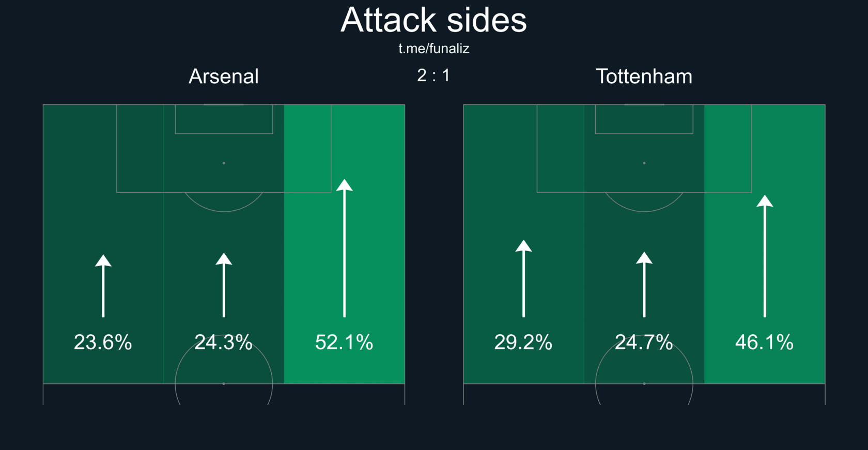Click the Arsenal right-side attack arrow
Image resolution: width=868 pixels, height=450 pixels.
tap(345, 248)
